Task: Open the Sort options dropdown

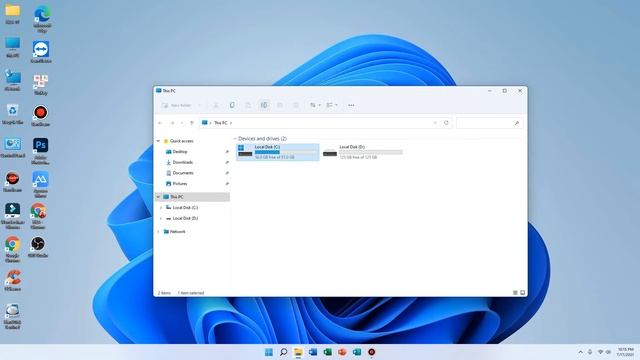Action: tap(315, 105)
